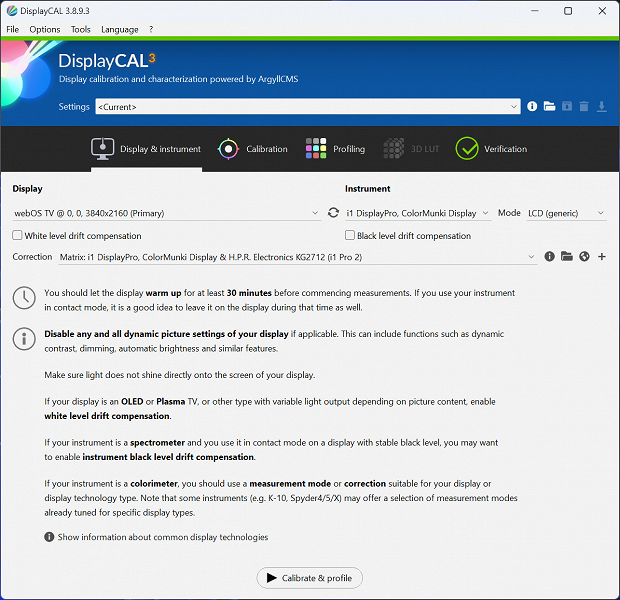The width and height of the screenshot is (620, 600).
Task: Switch to the Profiling tab
Action: (x=335, y=149)
